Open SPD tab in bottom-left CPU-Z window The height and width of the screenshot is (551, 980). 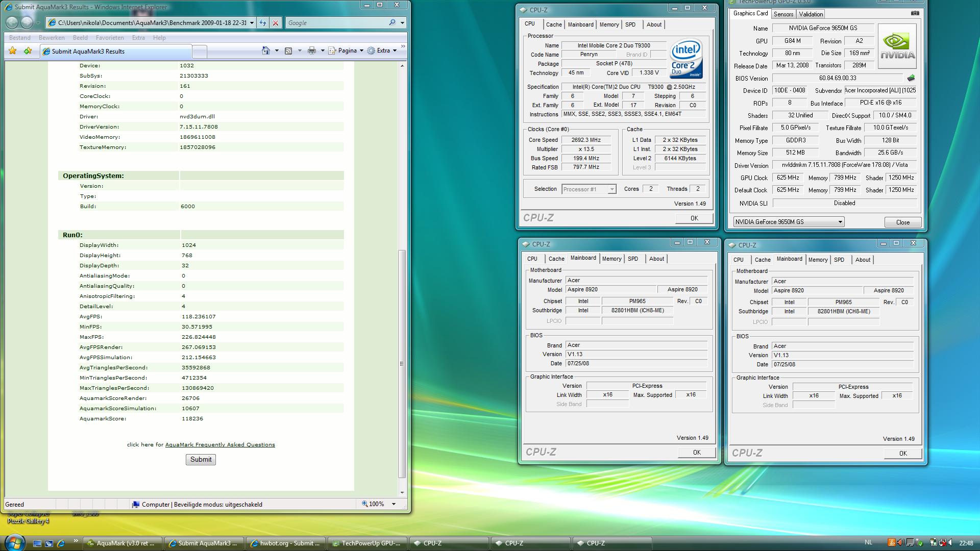click(x=633, y=259)
